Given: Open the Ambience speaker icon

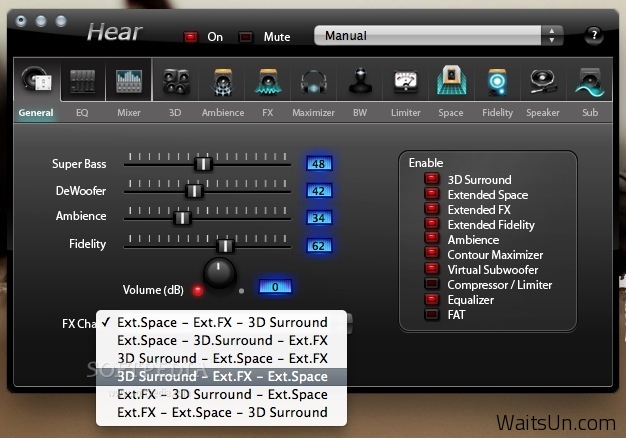Looking at the screenshot, I should (x=223, y=82).
